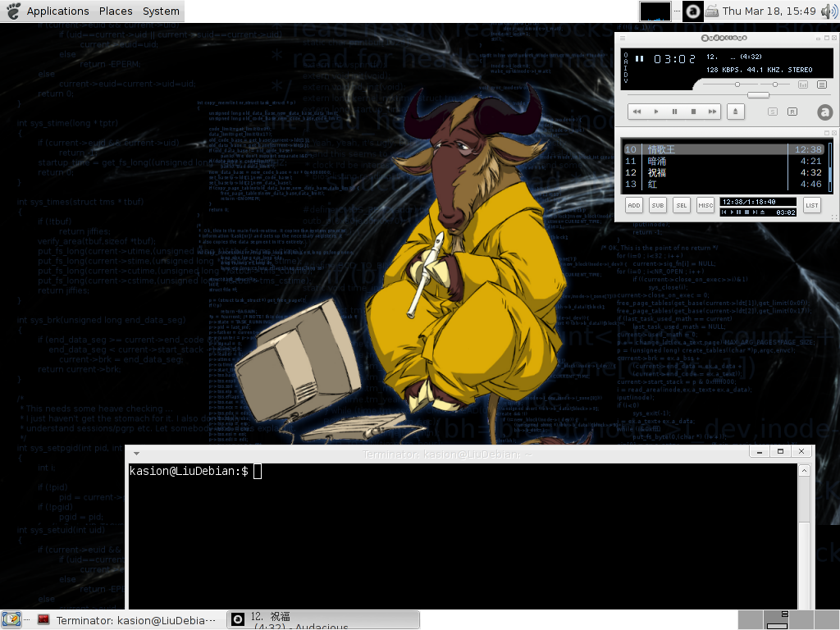Open the Applications menu
The width and height of the screenshot is (840, 630).
point(58,11)
